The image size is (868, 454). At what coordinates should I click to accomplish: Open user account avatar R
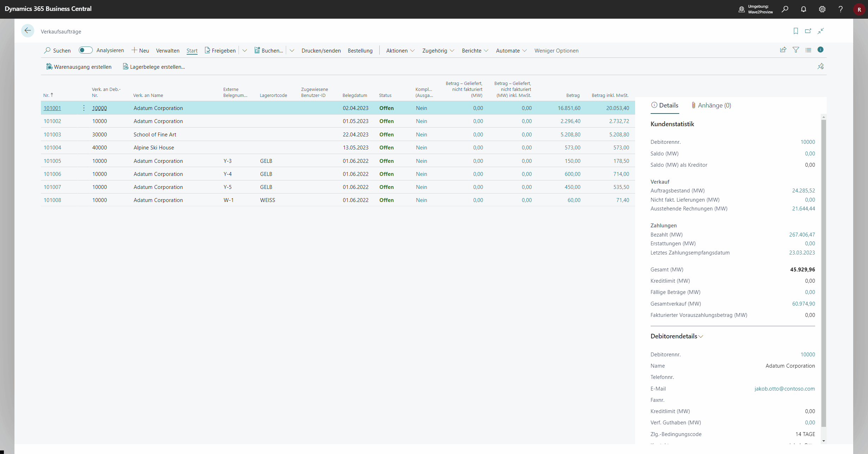pos(859,10)
